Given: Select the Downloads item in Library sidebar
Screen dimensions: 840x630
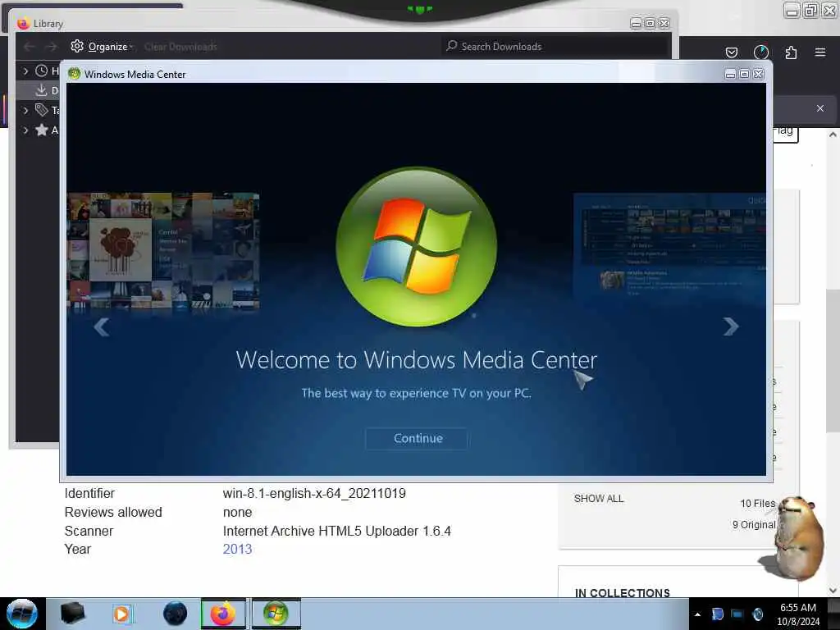Looking at the screenshot, I should (39, 90).
